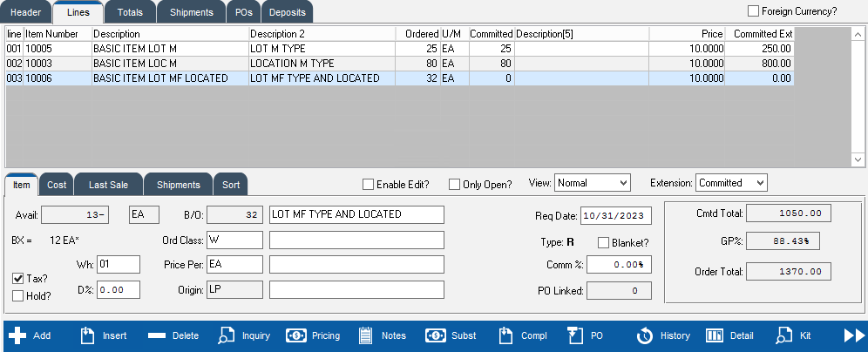Open the History tool
Viewport: 868px width, 352px height.
coord(645,335)
